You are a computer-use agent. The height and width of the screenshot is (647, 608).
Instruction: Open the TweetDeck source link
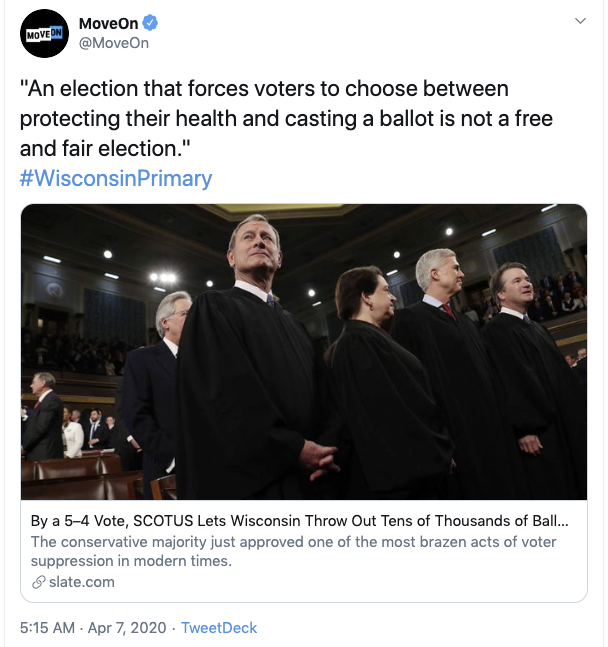pos(220,628)
